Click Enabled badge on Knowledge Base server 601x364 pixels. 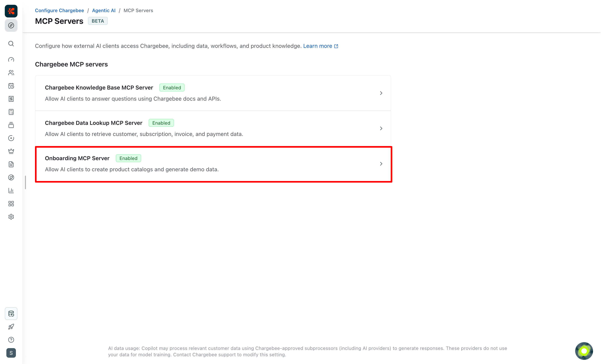click(x=172, y=88)
